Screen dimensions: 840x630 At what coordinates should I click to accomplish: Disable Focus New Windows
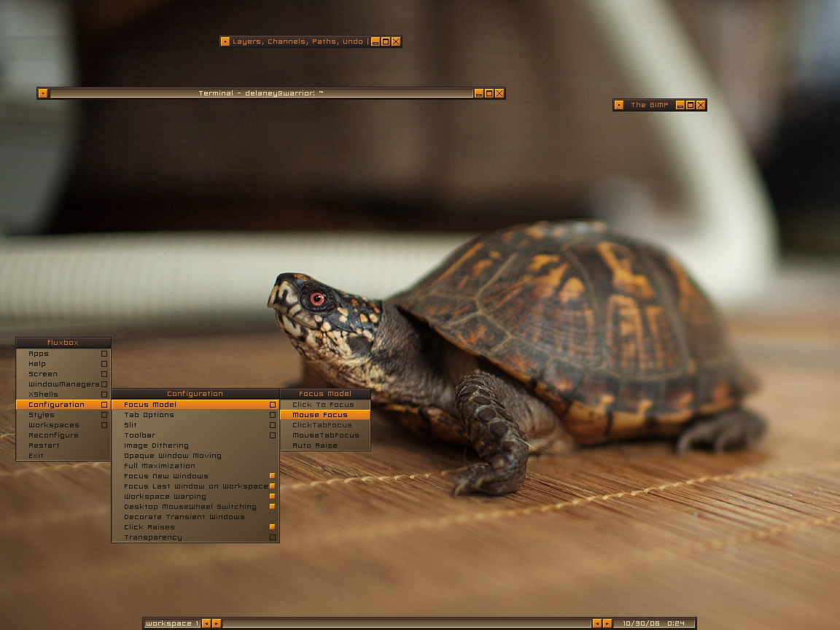(195, 475)
